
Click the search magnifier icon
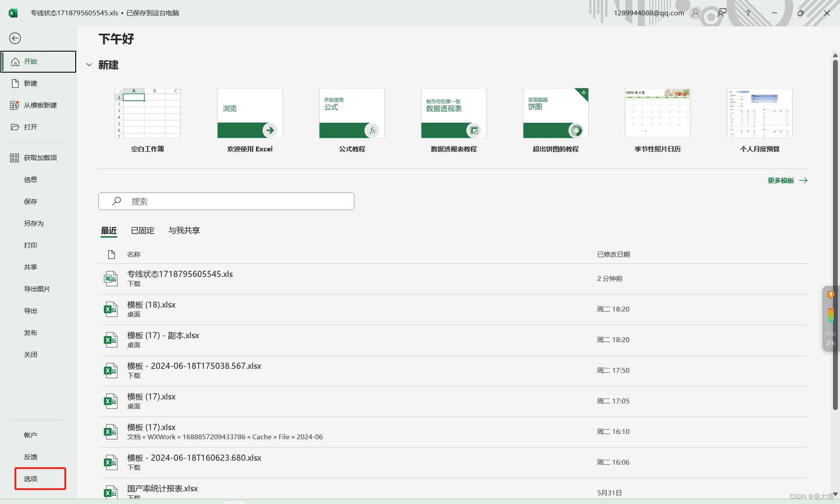coord(116,201)
